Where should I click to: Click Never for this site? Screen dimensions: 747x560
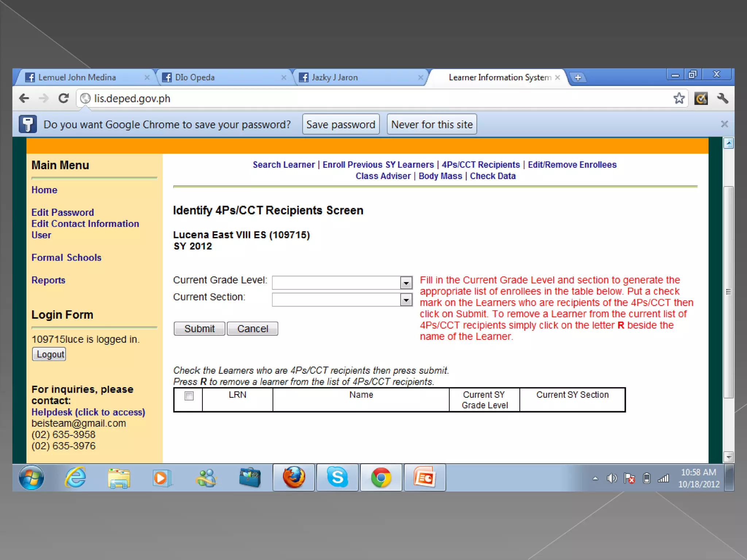coord(432,124)
